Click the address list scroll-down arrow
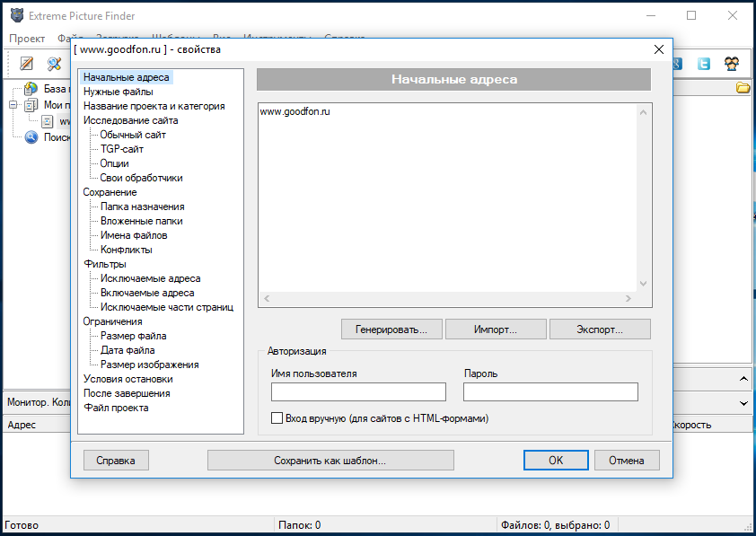This screenshot has width=756, height=536. (x=643, y=284)
